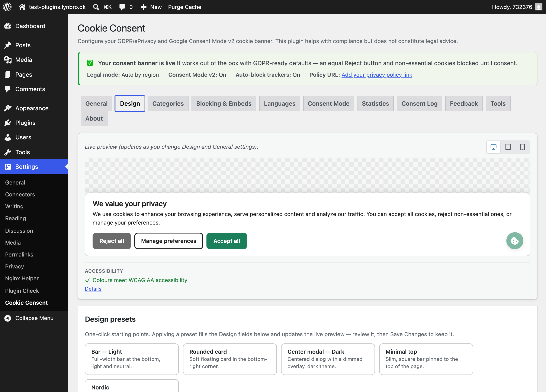Open Plugin Check submenu item
The image size is (546, 392).
[x=22, y=291]
